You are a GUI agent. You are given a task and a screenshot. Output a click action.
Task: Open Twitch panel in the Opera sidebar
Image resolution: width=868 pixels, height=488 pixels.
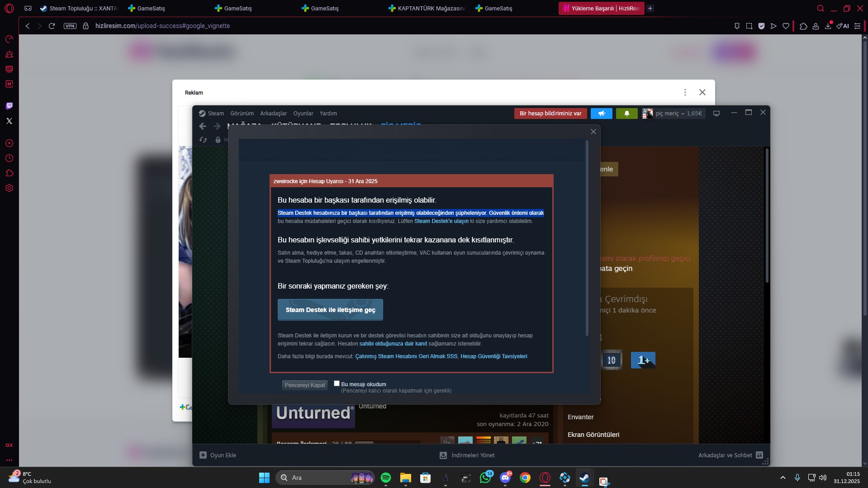pos(9,106)
